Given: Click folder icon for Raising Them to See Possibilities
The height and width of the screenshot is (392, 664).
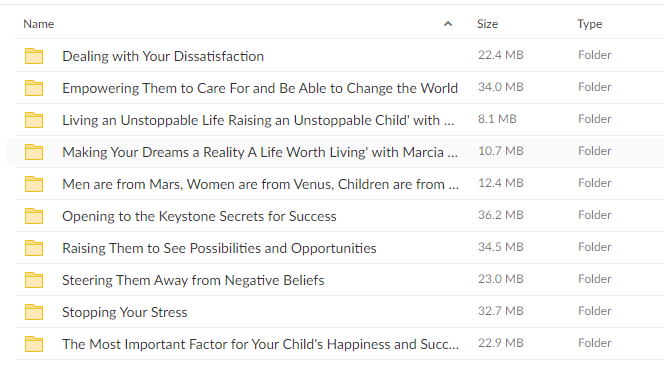Looking at the screenshot, I should tap(34, 248).
